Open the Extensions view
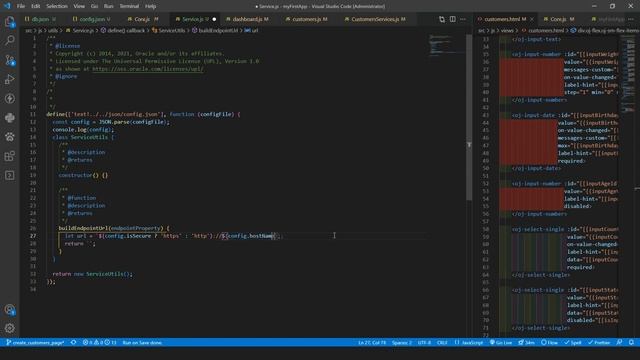 (x=9, y=156)
